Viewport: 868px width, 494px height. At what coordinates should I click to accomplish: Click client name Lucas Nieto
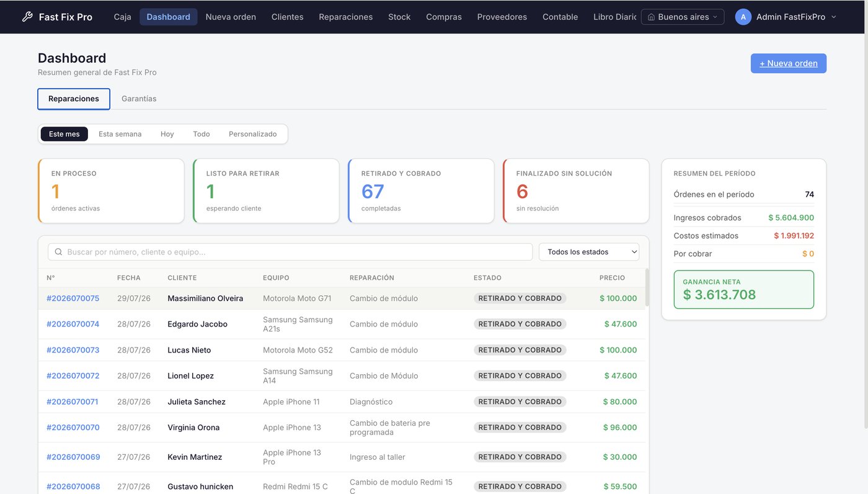tap(189, 350)
